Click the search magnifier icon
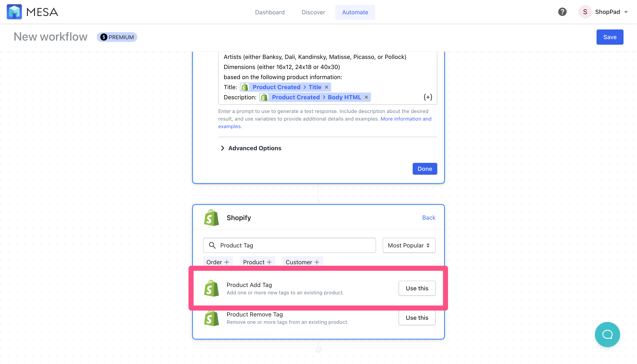Image resolution: width=637 pixels, height=364 pixels. [212, 245]
